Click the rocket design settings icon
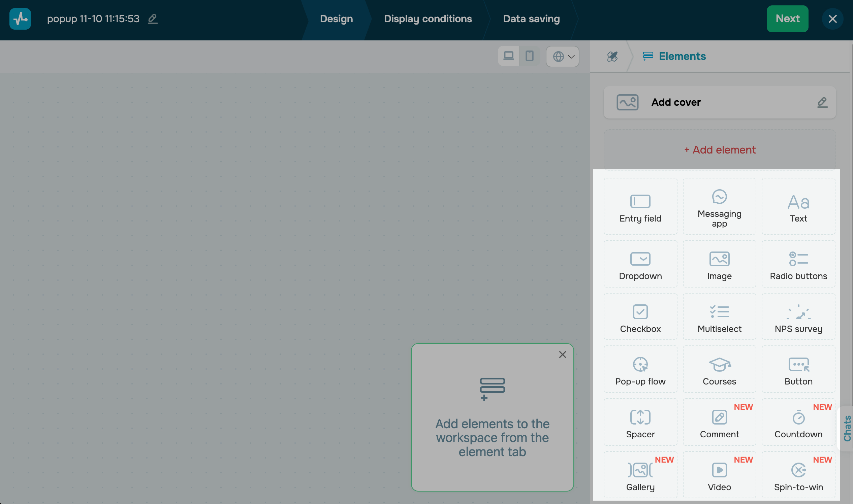Screen dimensions: 853x504 pyautogui.click(x=612, y=56)
